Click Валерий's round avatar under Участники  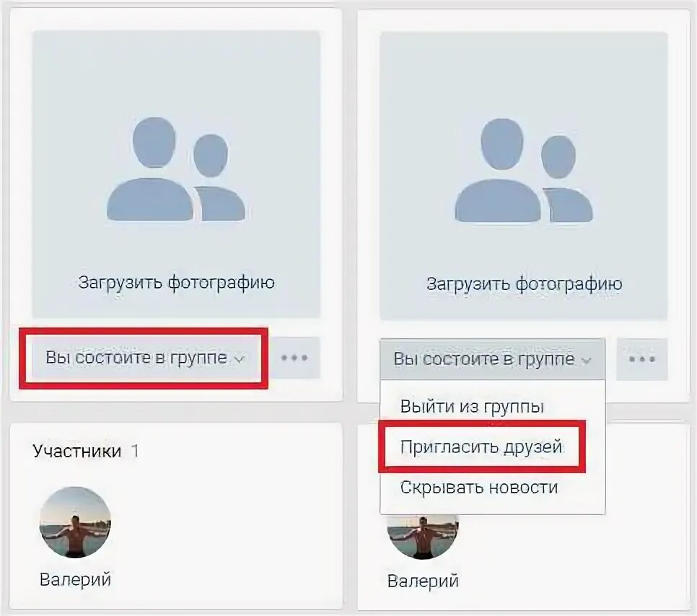coord(75,522)
